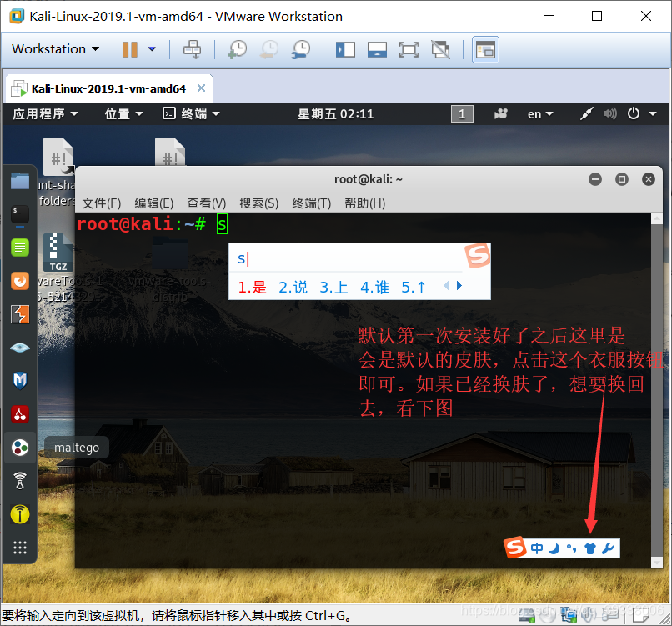Select candidate 3.上 in Sogou input
The height and width of the screenshot is (626, 672).
click(333, 287)
